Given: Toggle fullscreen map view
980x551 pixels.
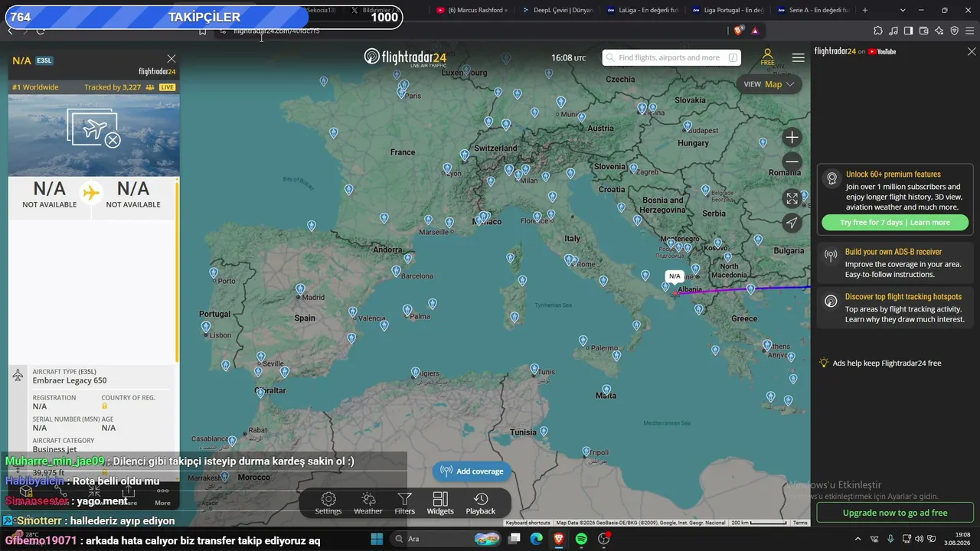Looking at the screenshot, I should pos(792,198).
